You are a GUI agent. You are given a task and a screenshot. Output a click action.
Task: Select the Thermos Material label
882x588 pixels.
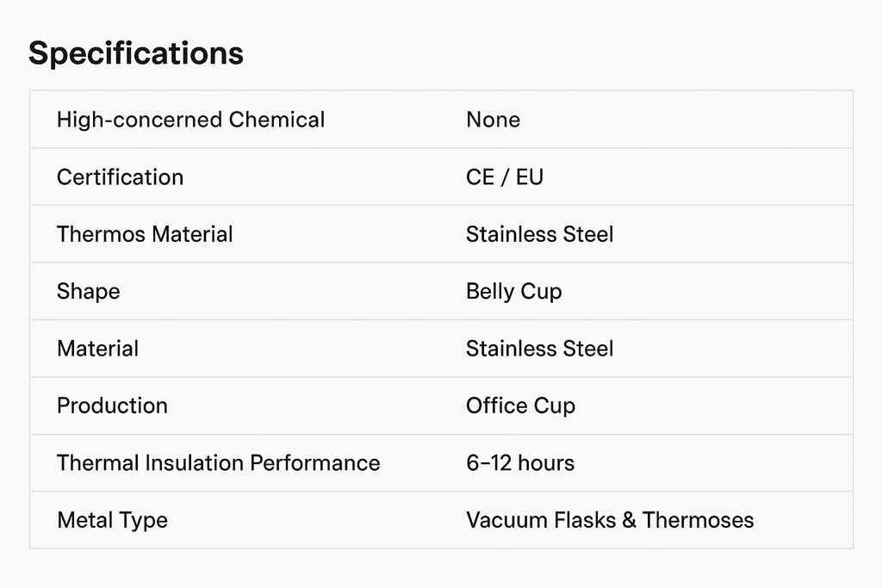click(145, 234)
